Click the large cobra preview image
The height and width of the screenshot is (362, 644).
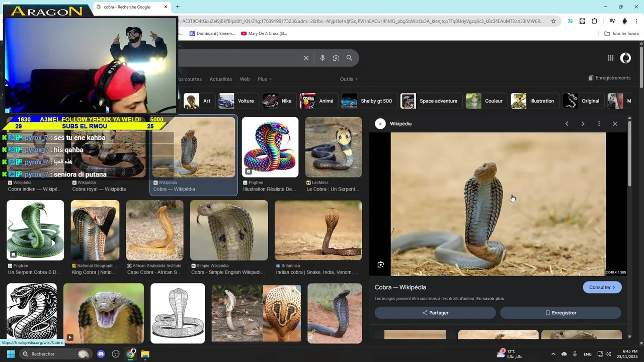click(x=498, y=204)
